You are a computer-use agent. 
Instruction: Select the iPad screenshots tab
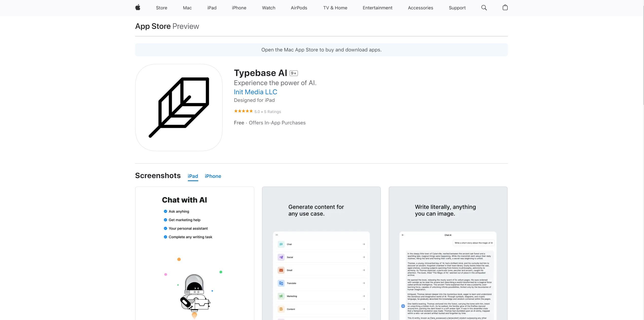pyautogui.click(x=193, y=176)
